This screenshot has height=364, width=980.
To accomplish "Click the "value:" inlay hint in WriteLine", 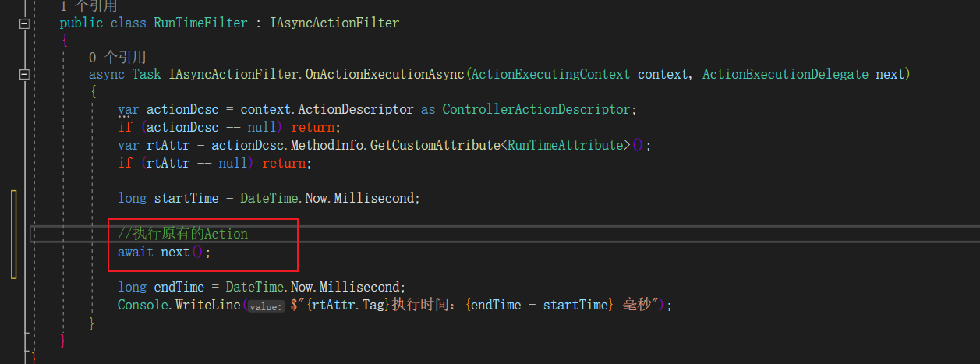I will click(267, 306).
